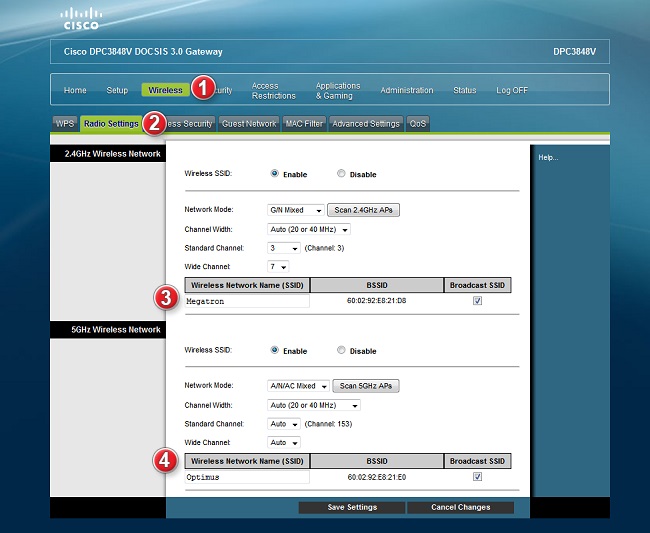
Task: Expand the 2.4GHz Wide Channel dropdown
Action: pyautogui.click(x=277, y=267)
